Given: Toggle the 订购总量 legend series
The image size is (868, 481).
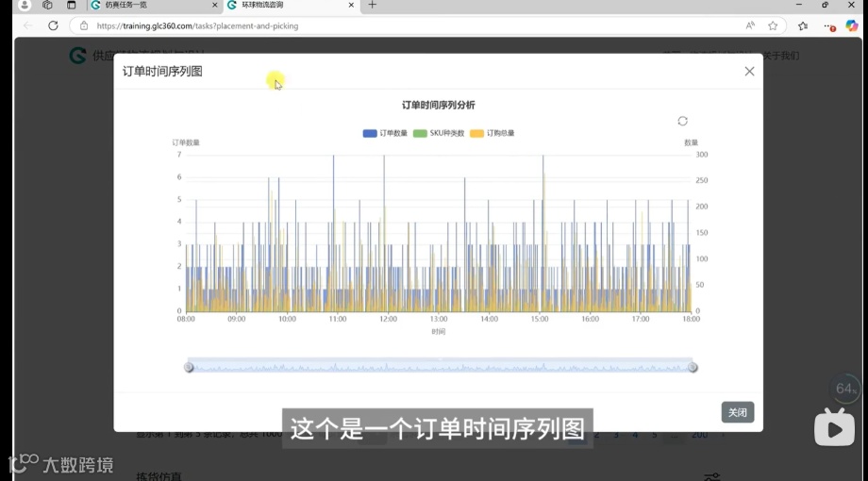Looking at the screenshot, I should click(x=492, y=133).
